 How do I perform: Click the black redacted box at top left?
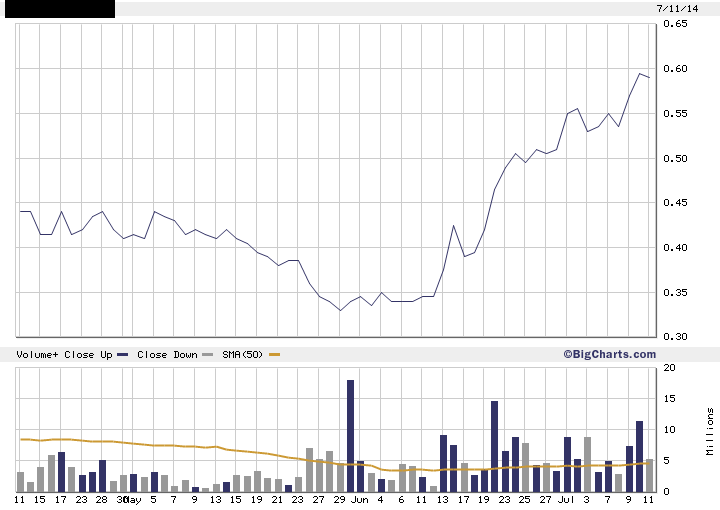tap(57, 9)
